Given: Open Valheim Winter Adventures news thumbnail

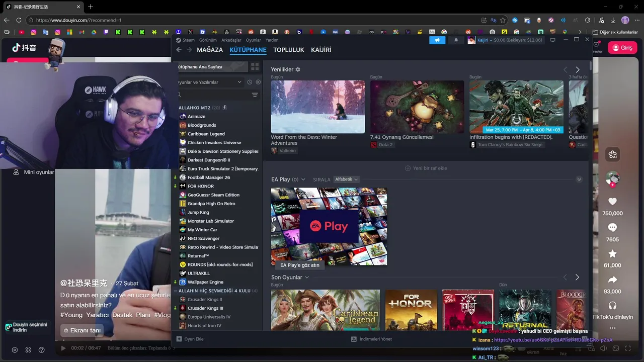Looking at the screenshot, I should coord(318,107).
